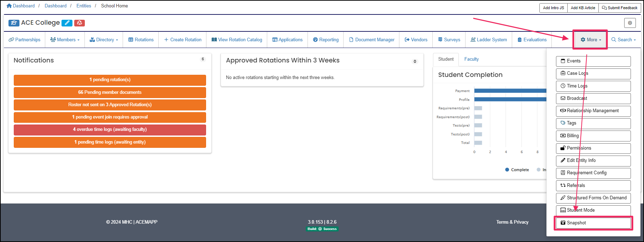
Task: Switch to the Faculty tab
Action: [x=472, y=59]
